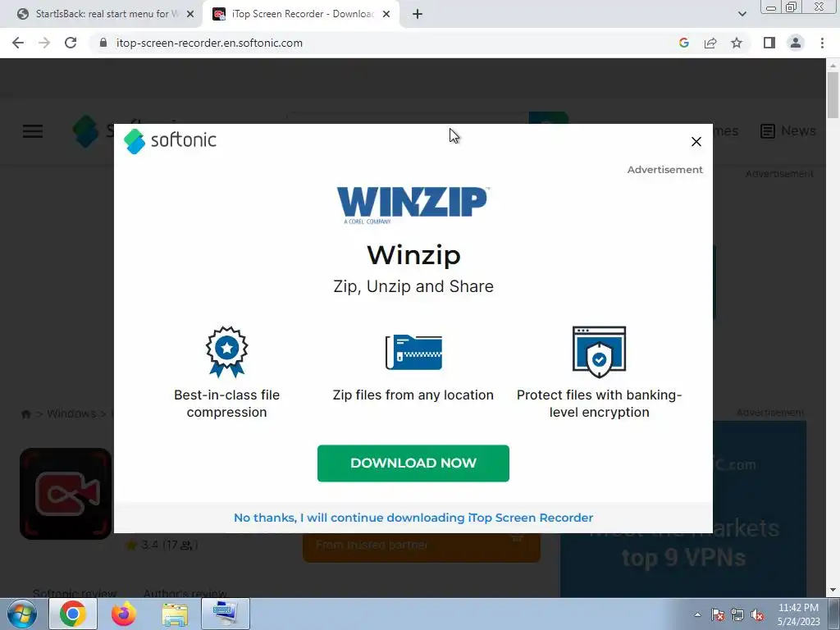View site information lock icon
The height and width of the screenshot is (630, 840).
coord(103,43)
